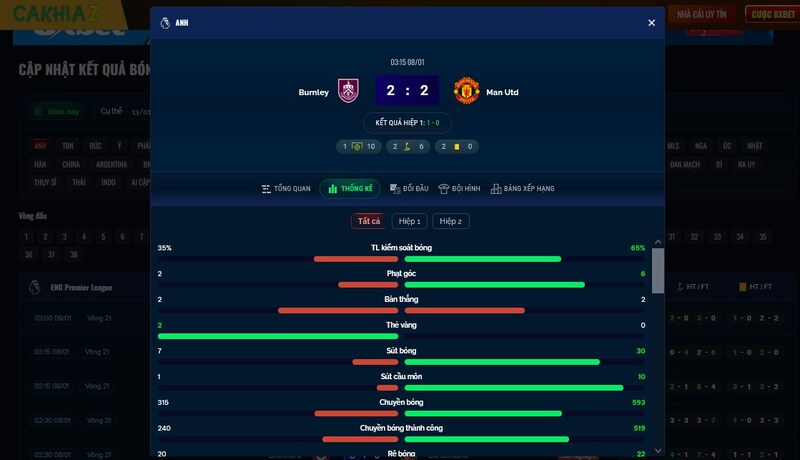Click the yellow card stat badge

coord(456,146)
